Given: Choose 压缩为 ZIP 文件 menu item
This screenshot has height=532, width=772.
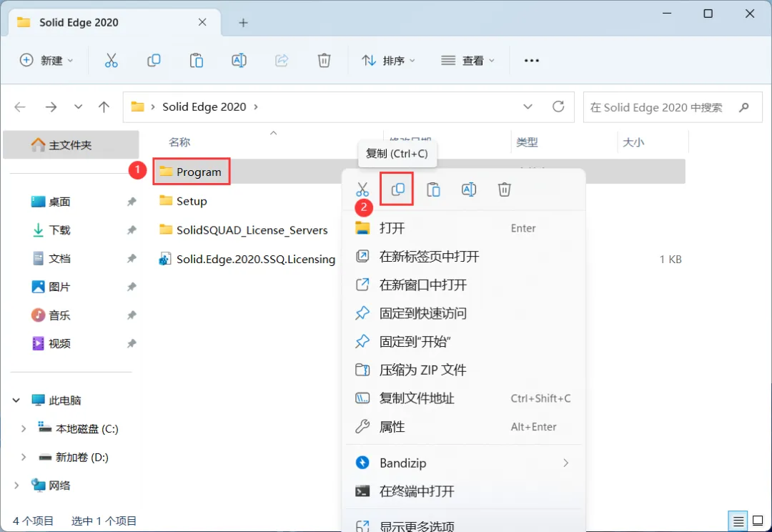Looking at the screenshot, I should point(464,370).
